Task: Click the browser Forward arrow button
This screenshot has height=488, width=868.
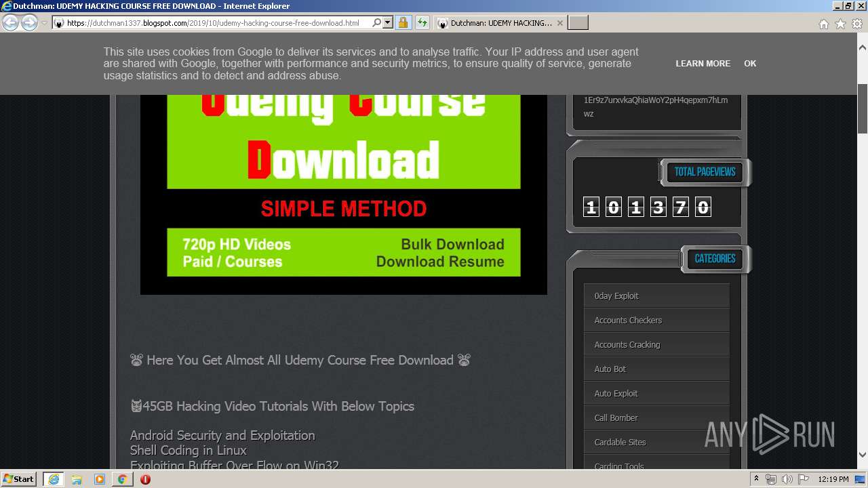Action: click(x=29, y=22)
